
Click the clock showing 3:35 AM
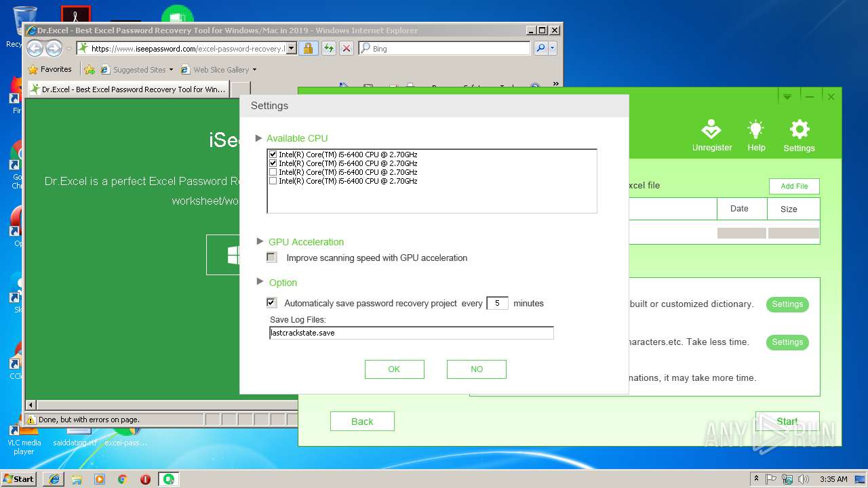click(x=833, y=479)
